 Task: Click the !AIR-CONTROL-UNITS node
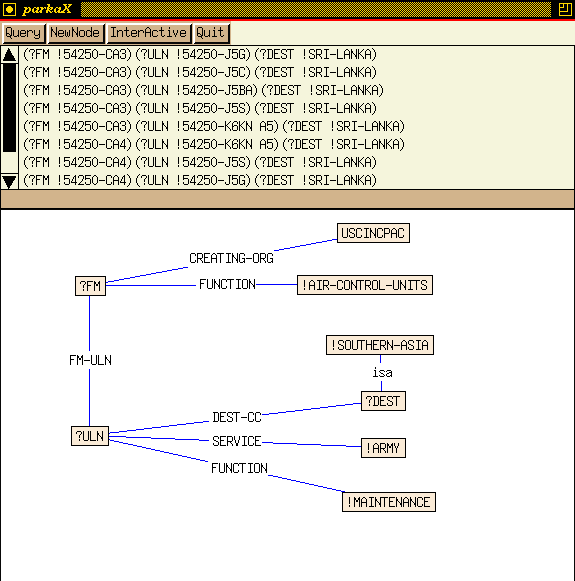click(x=365, y=285)
